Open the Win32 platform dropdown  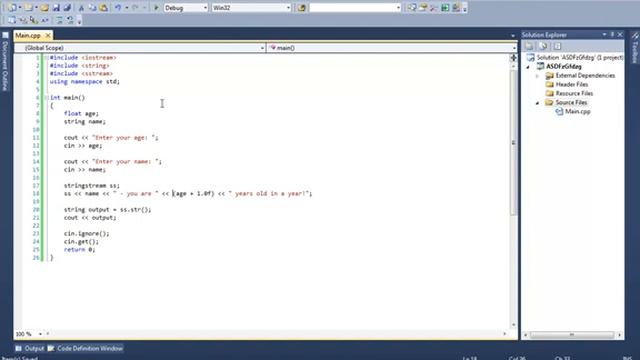pos(288,8)
